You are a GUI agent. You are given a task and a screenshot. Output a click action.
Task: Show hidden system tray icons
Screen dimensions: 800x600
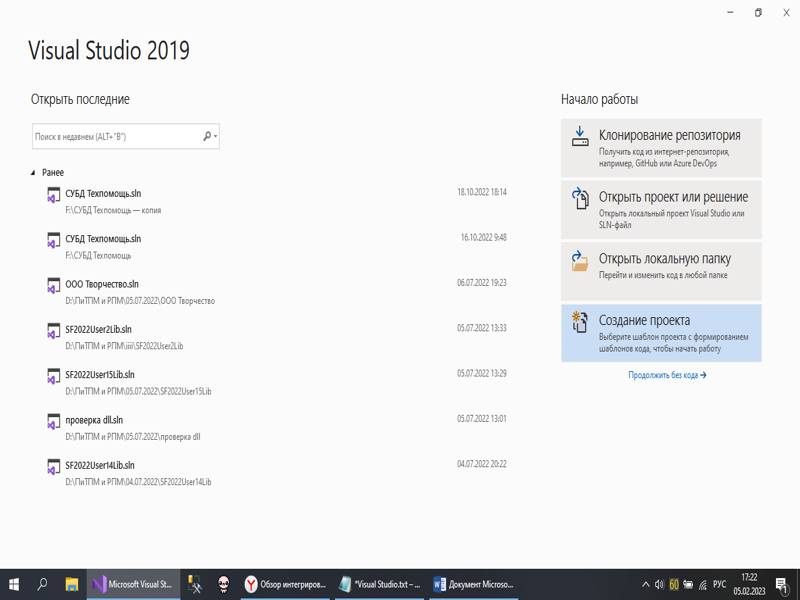click(644, 584)
